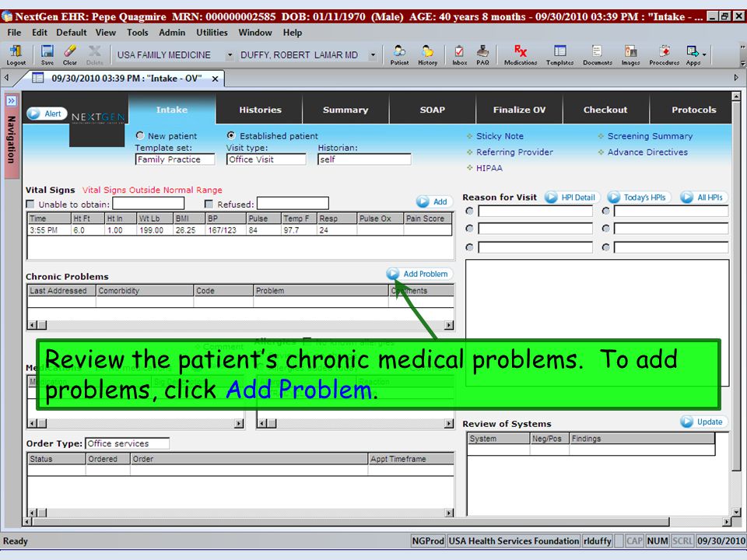The width and height of the screenshot is (747, 560).
Task: Switch to the SOAP tab
Action: [433, 110]
